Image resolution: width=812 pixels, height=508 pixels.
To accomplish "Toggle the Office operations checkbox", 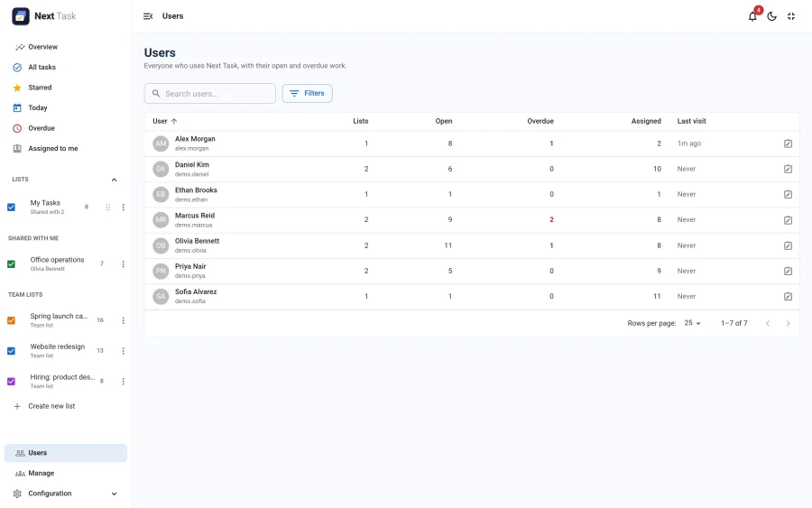I will 11,264.
